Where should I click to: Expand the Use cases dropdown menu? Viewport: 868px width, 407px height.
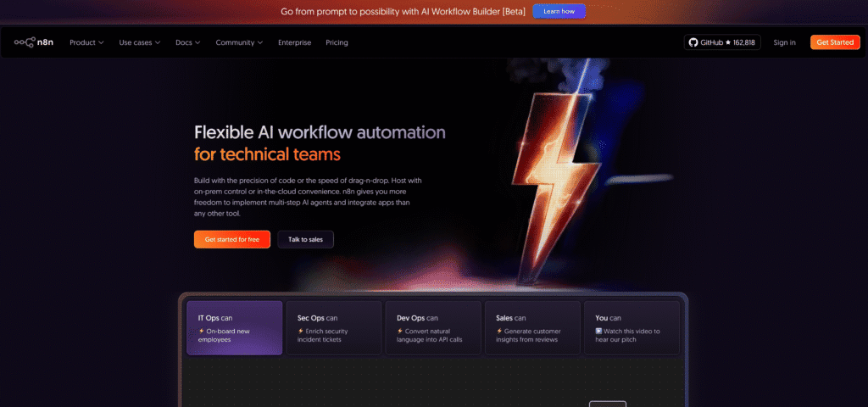(x=140, y=42)
